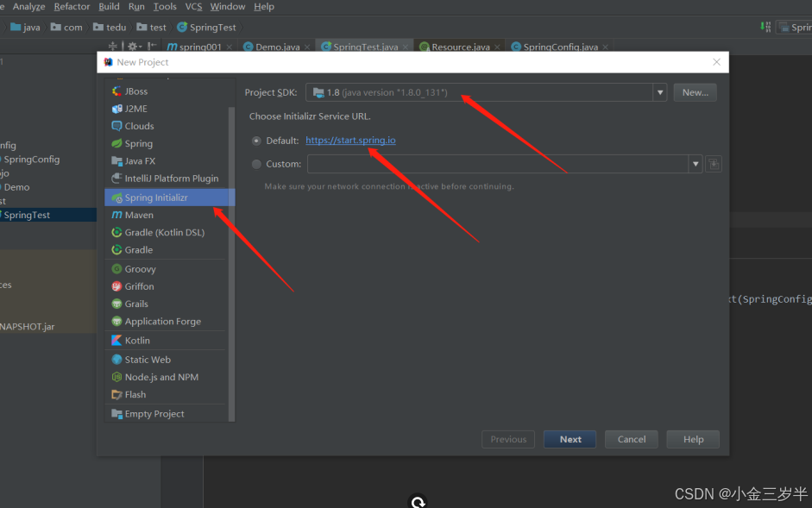The image size is (812, 508).
Task: Open https://start.spring.io link
Action: 350,141
